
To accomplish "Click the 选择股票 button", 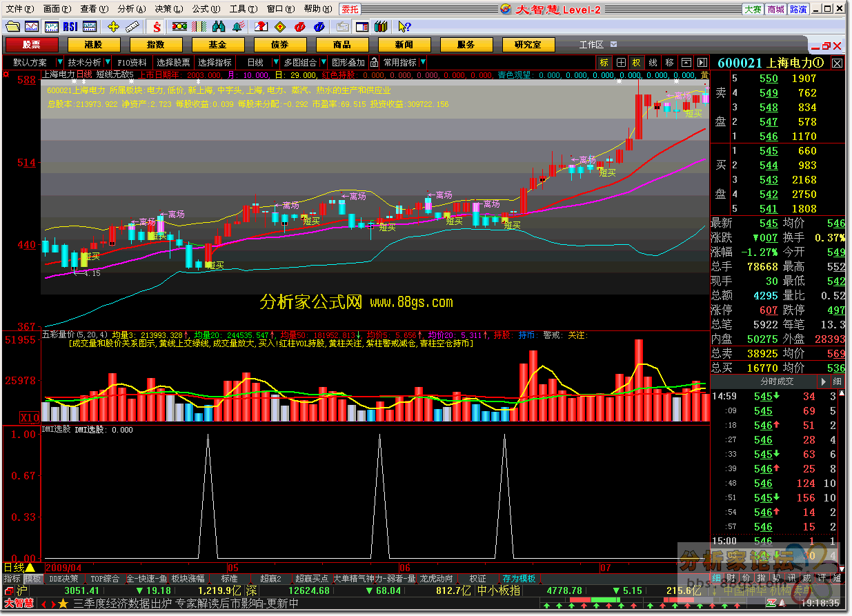I will point(172,62).
